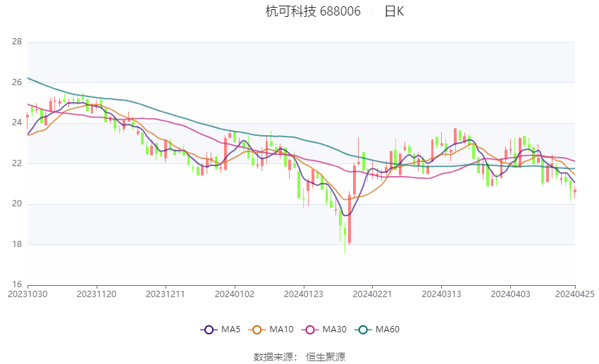Click the 28 y-axis price label
The image size is (599, 364).
click(17, 42)
